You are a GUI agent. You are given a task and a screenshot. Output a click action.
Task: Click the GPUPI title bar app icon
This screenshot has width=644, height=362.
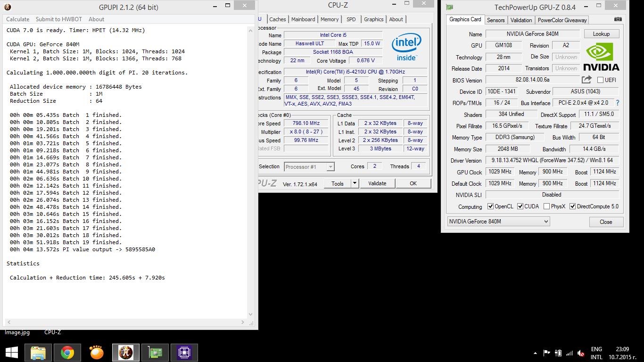8,7
